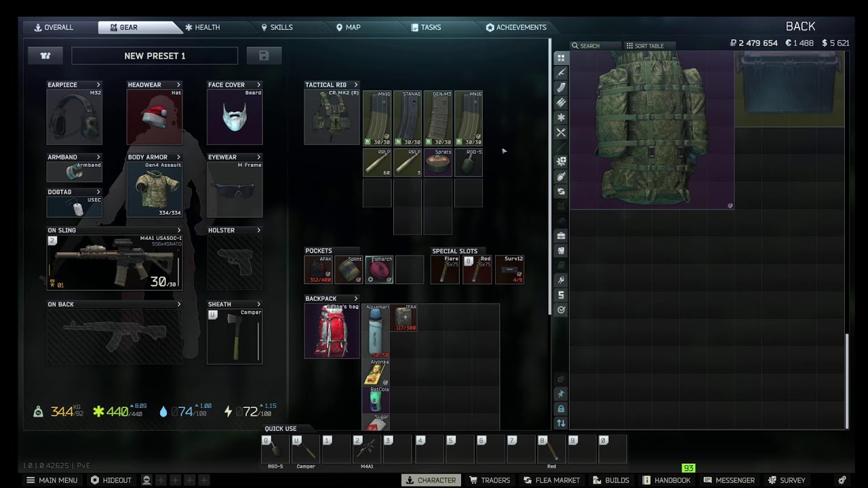Click quick use slot 8 Red flare
Viewport: 868px width, 488px height.
(x=553, y=449)
